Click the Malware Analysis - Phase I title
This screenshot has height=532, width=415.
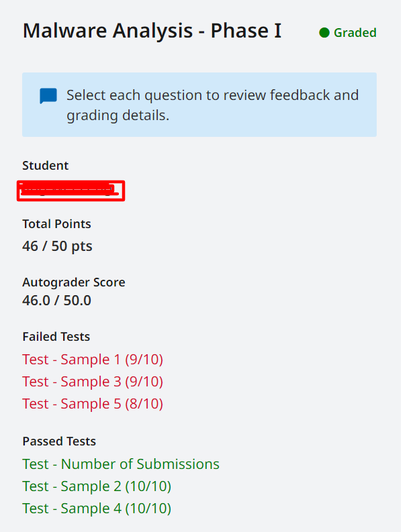(x=152, y=31)
